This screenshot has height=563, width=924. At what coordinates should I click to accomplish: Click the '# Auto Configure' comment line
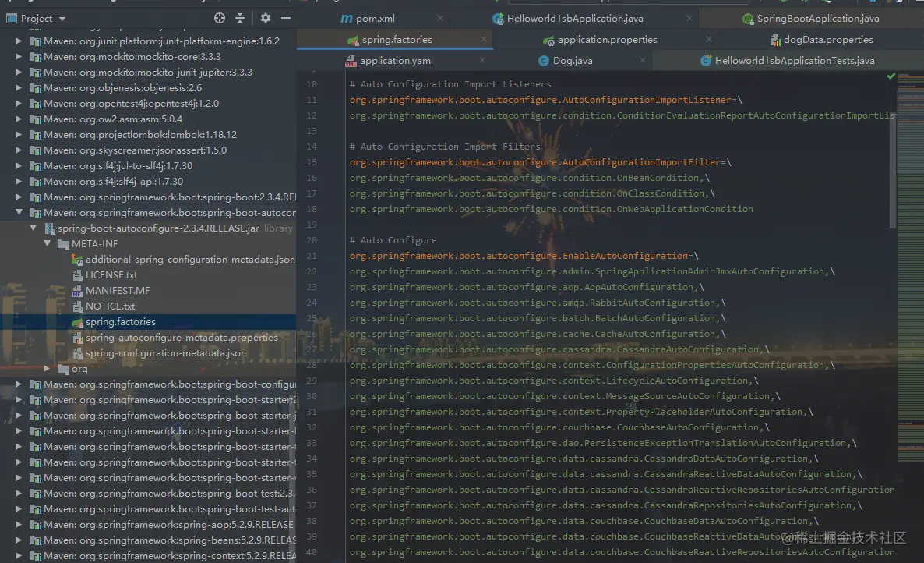[393, 240]
